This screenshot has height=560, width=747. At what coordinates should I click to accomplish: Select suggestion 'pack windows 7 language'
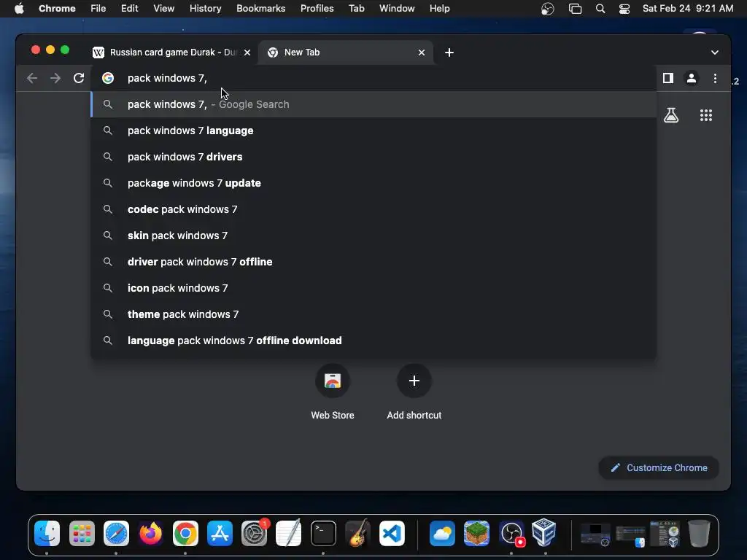coord(373,131)
